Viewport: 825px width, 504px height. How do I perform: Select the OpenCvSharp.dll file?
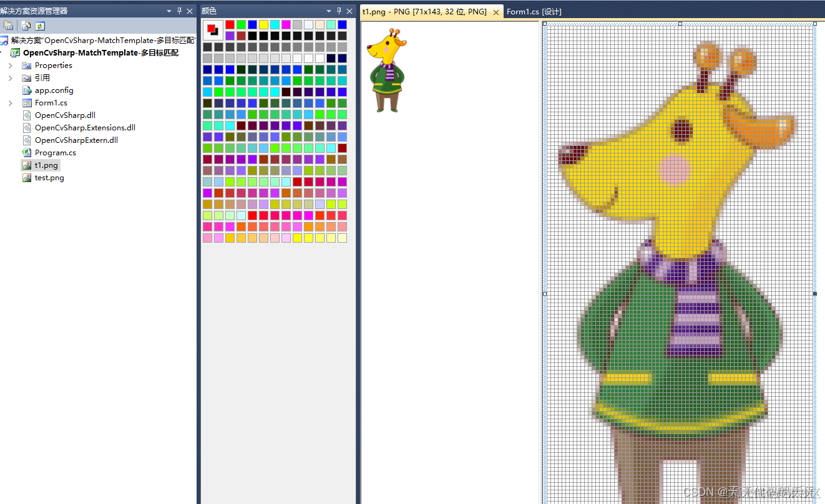point(65,115)
